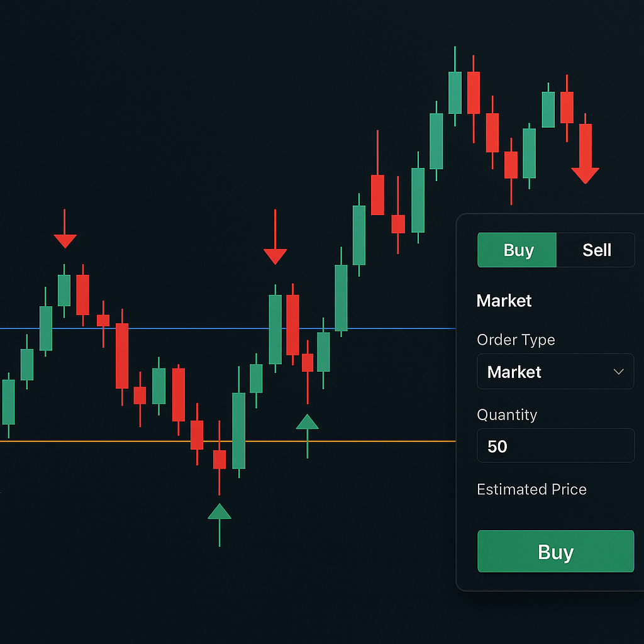Click the smaller green up arrow on the chart
The width and height of the screenshot is (644, 644).
pos(307,423)
